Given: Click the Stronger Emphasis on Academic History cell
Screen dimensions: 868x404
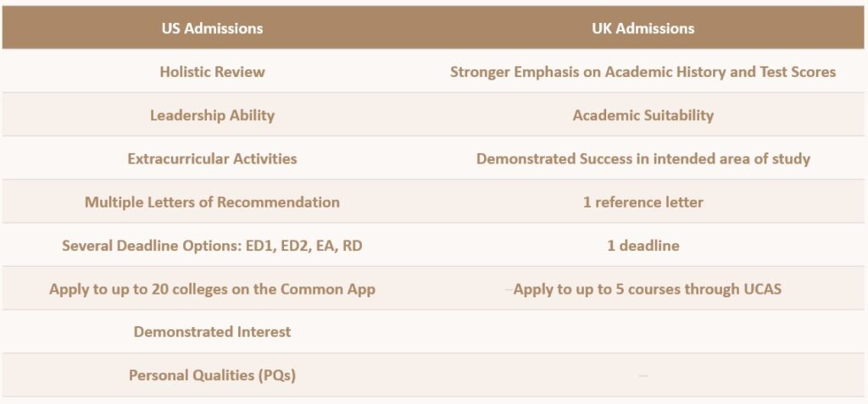Looking at the screenshot, I should pos(643,71).
